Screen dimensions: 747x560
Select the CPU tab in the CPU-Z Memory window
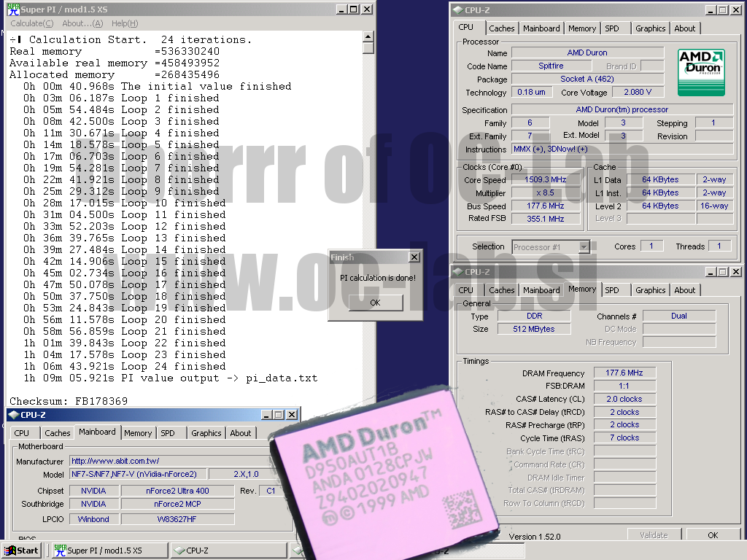(466, 290)
